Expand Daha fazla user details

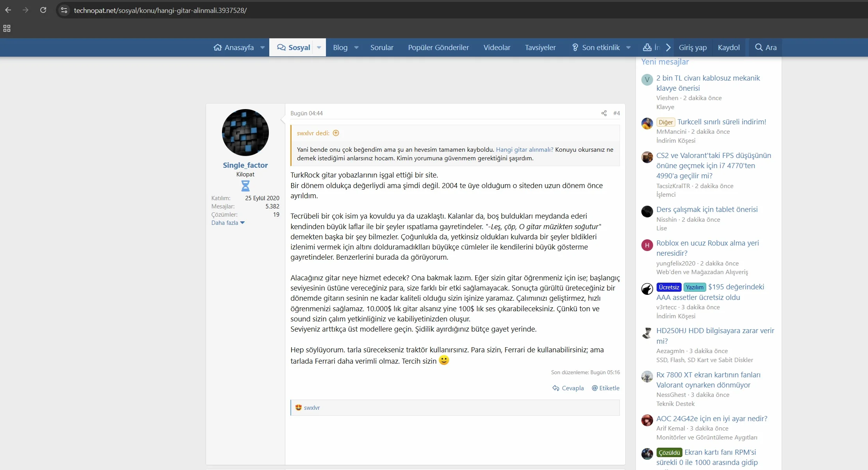click(x=228, y=223)
